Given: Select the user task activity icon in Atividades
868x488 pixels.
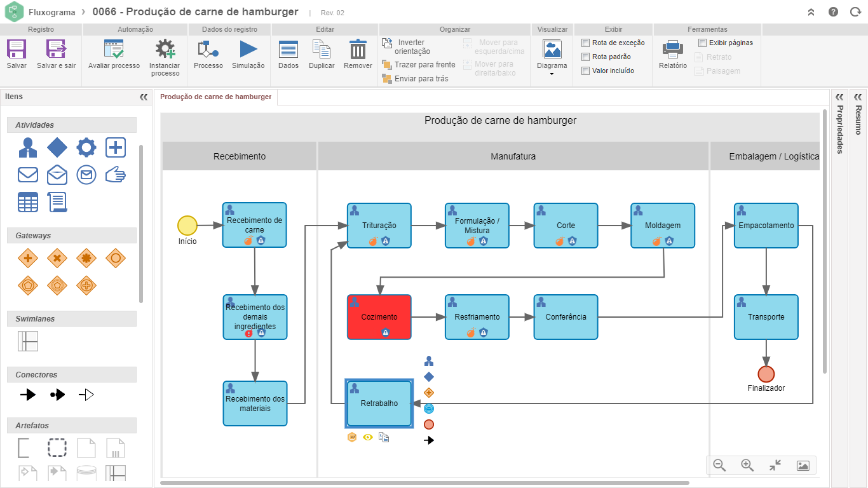Looking at the screenshot, I should coord(28,147).
